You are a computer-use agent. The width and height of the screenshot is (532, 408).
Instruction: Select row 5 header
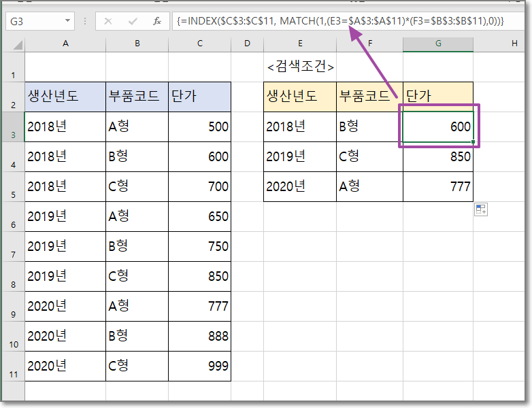click(x=14, y=186)
